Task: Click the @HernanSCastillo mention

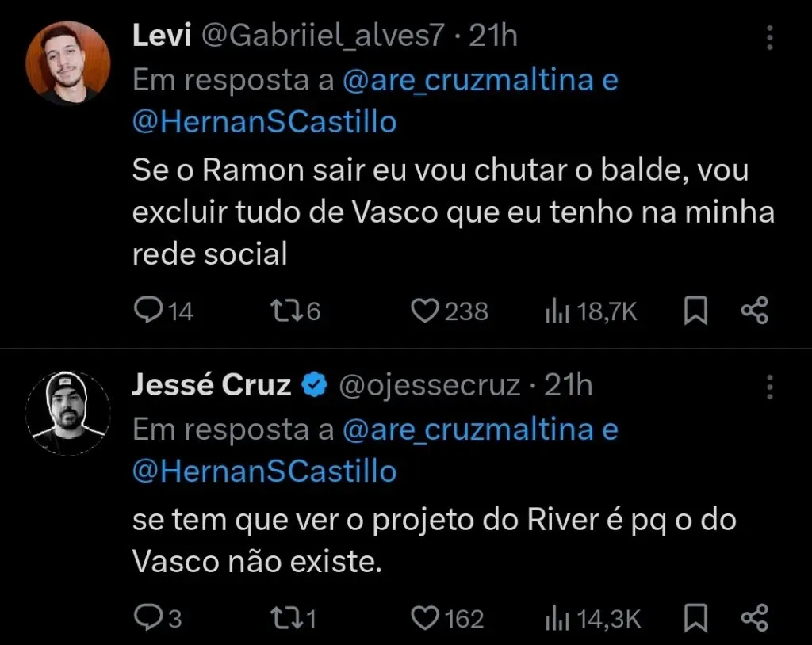Action: (264, 122)
